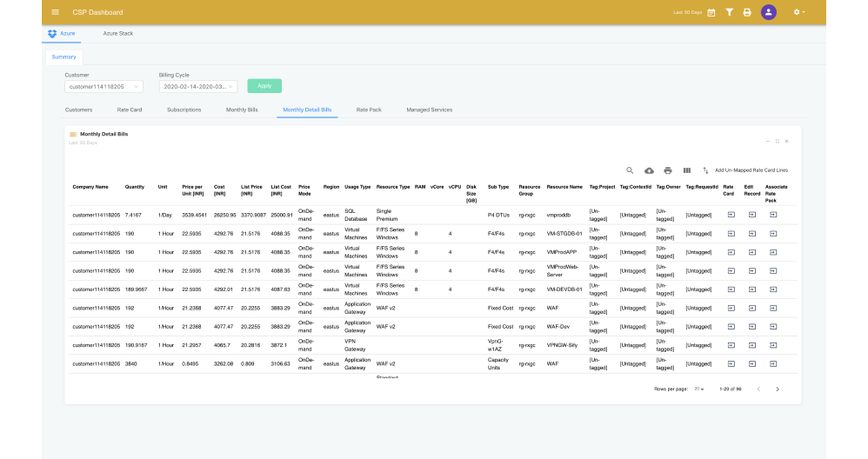Sort by Resource Name column header
This screenshot has height=459, width=868.
pyautogui.click(x=564, y=187)
